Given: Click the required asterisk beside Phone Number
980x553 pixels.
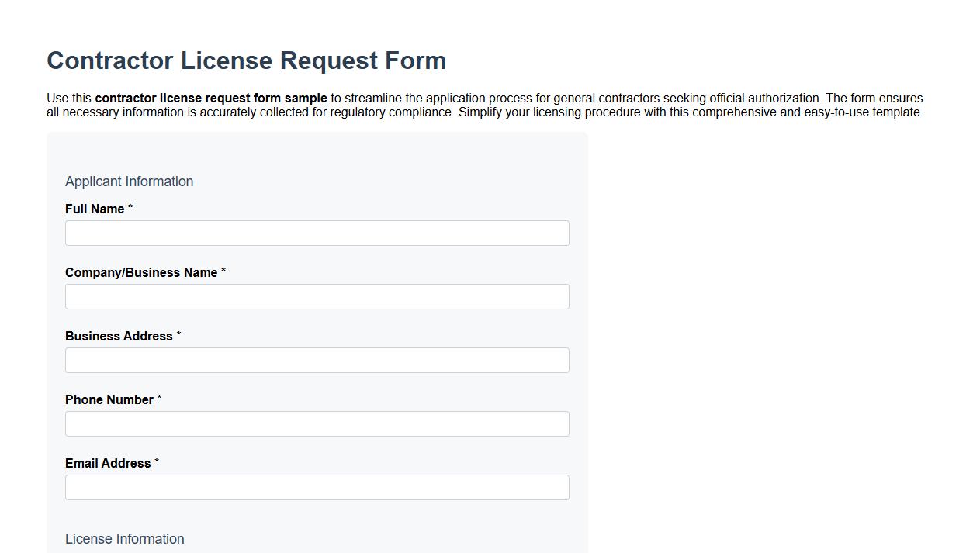Looking at the screenshot, I should click(160, 397).
